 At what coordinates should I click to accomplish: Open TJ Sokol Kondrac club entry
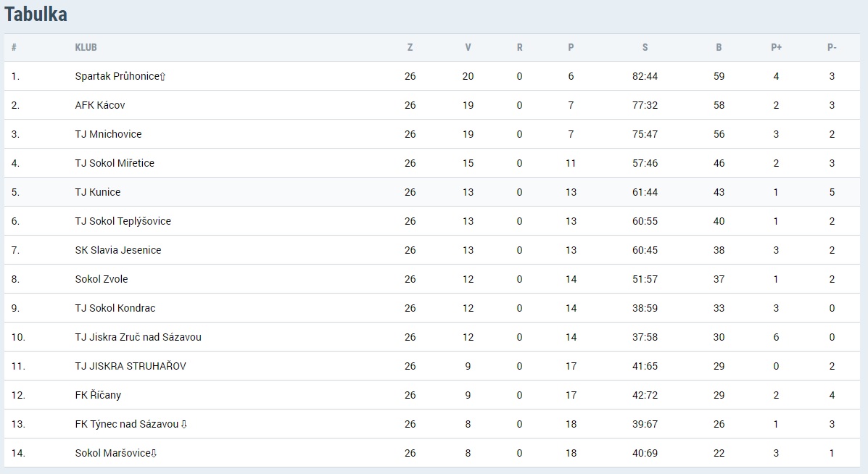tap(115, 308)
